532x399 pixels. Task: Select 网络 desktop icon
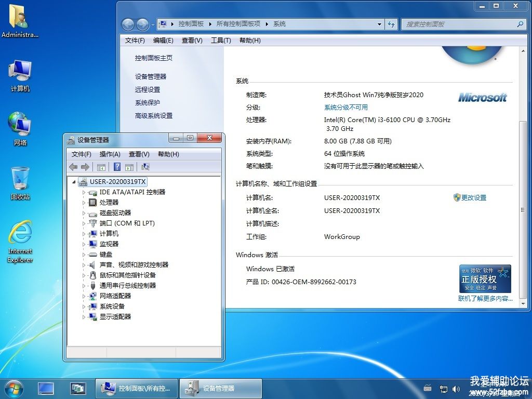[x=20, y=129]
